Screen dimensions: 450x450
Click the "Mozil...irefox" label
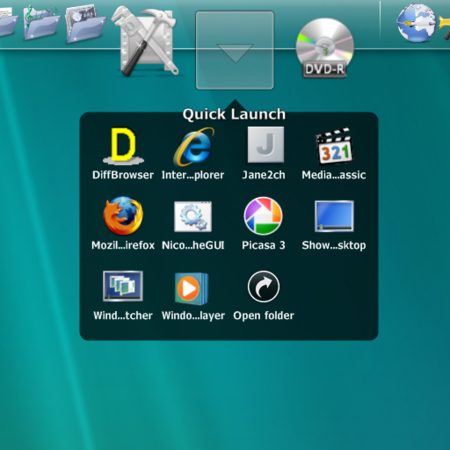tap(123, 245)
